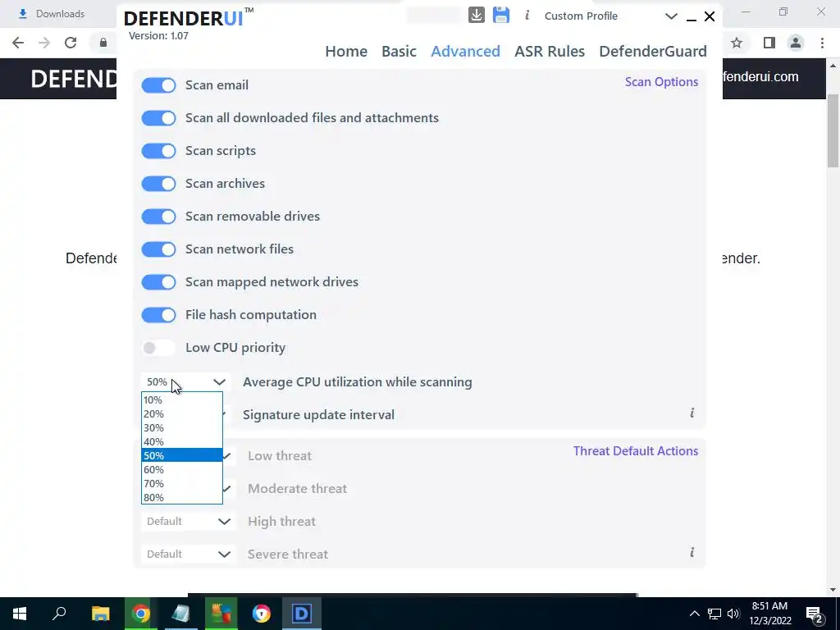840x630 pixels.
Task: Open DefenderGuard tab
Action: coord(653,52)
